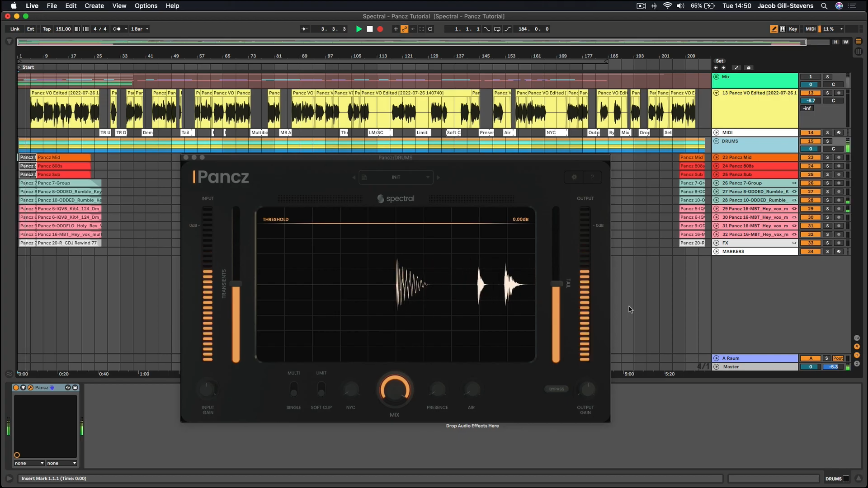Image resolution: width=868 pixels, height=488 pixels.
Task: Collapse the DRUMS group track
Action: pyautogui.click(x=716, y=141)
